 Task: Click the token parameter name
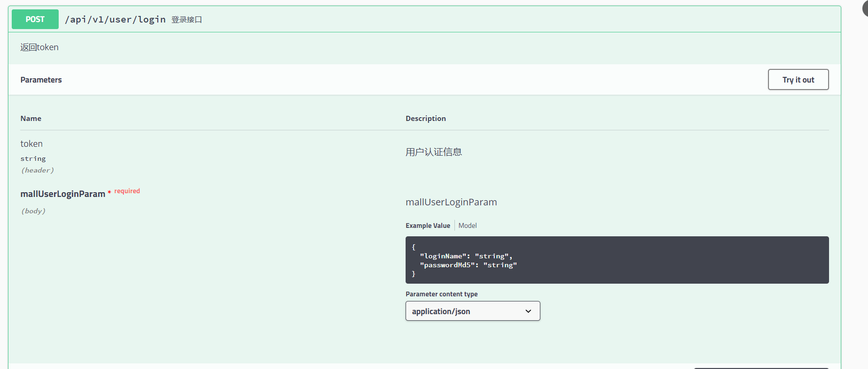[31, 144]
